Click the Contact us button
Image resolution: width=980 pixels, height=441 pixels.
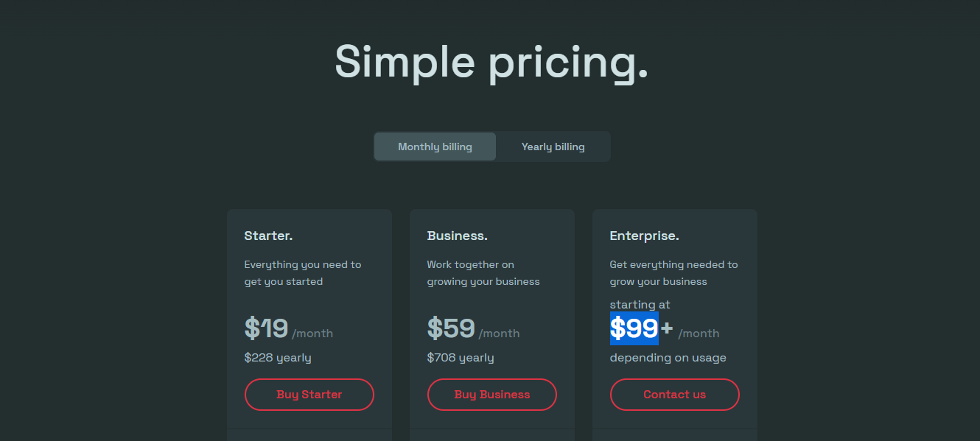(x=674, y=395)
